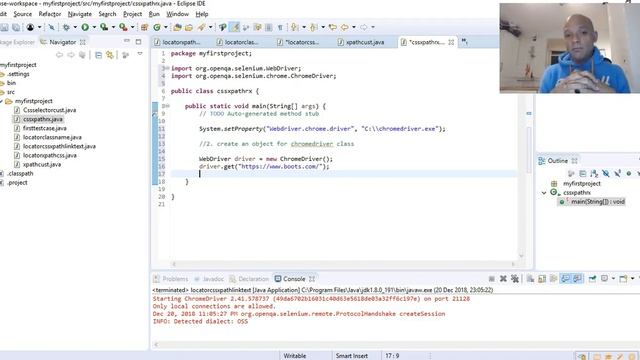
Task: Click the Open Task folder icon
Action: (189, 27)
